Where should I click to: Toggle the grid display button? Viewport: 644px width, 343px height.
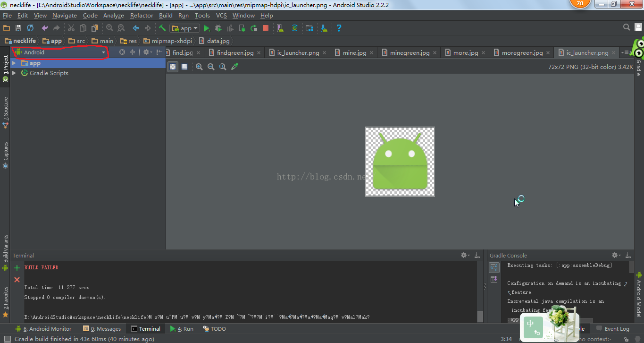coord(184,67)
